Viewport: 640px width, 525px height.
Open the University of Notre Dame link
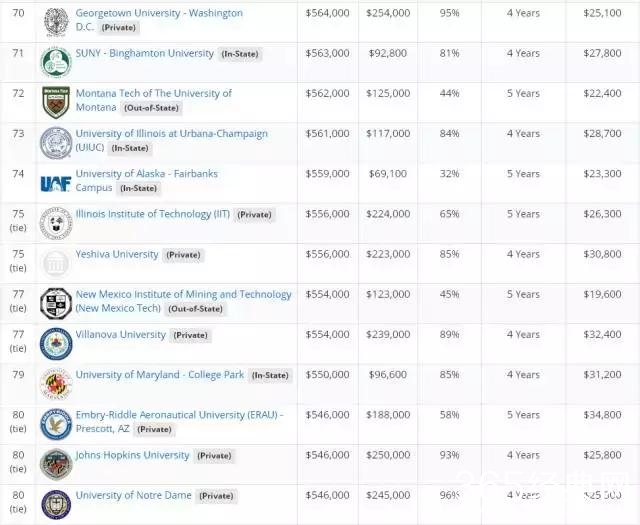(133, 495)
